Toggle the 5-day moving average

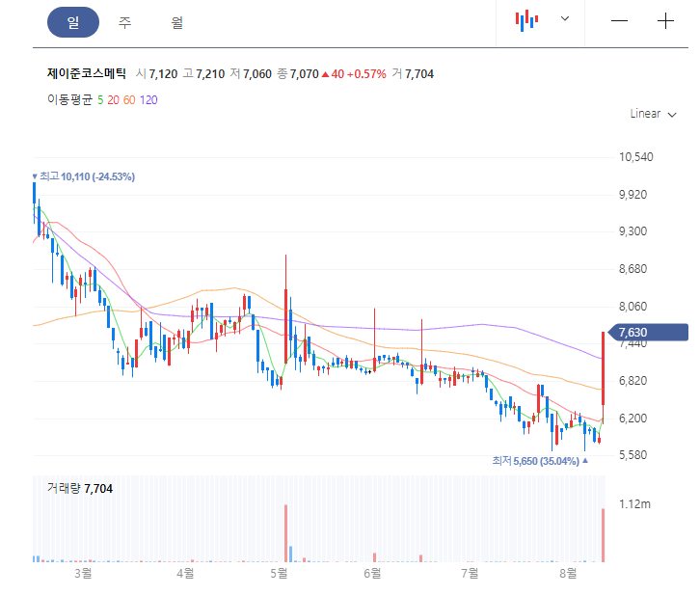(x=100, y=100)
